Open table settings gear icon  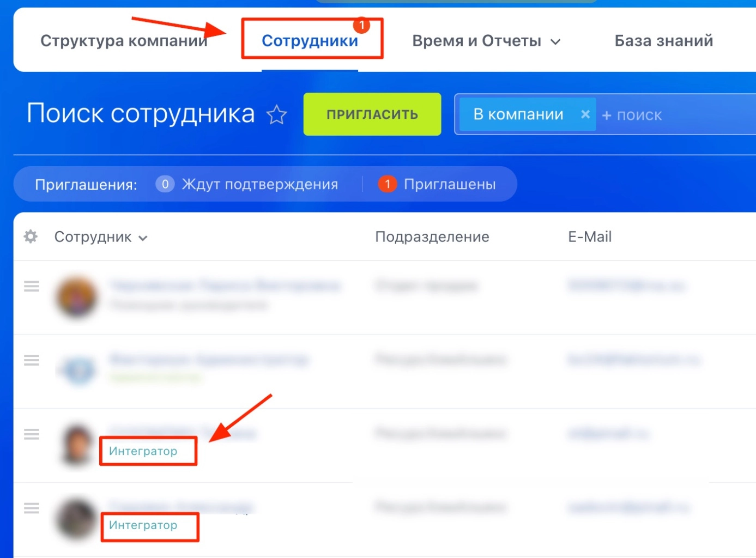pos(31,236)
